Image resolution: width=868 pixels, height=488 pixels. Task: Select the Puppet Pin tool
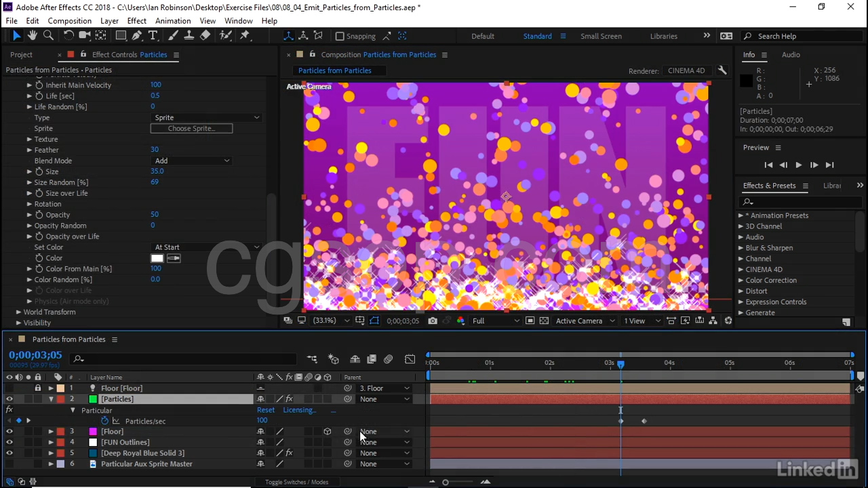click(x=245, y=36)
